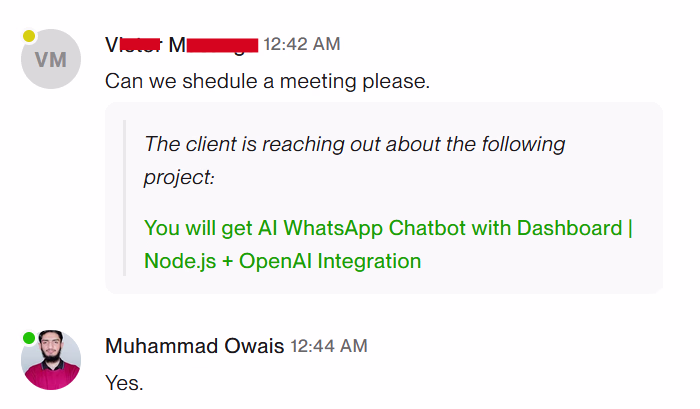Click the 12:42 AM timestamp
Viewport: 700px width, 409px height.
click(301, 44)
